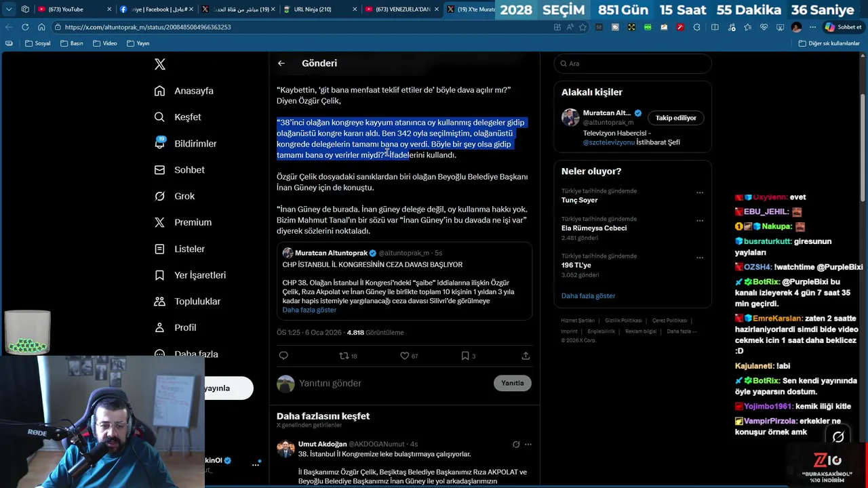Open more options on Umut Akdoğan's post
868x488 pixels.
coord(528,445)
